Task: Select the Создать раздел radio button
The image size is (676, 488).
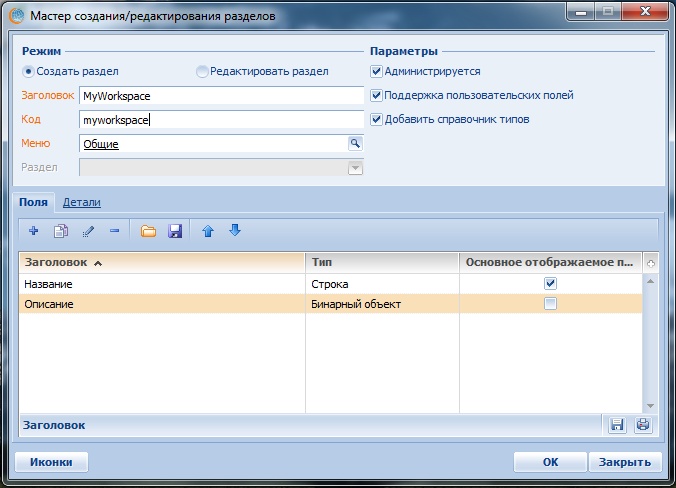Action: (x=28, y=72)
